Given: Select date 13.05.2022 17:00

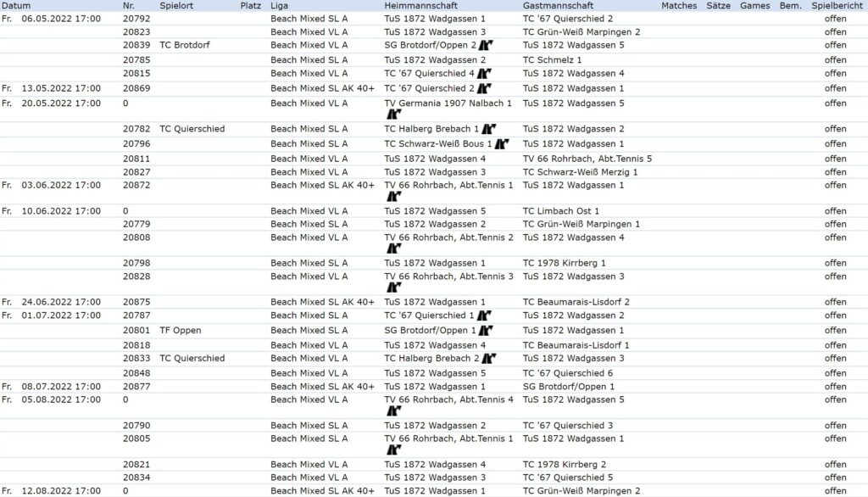Looking at the screenshot, I should coord(61,89).
